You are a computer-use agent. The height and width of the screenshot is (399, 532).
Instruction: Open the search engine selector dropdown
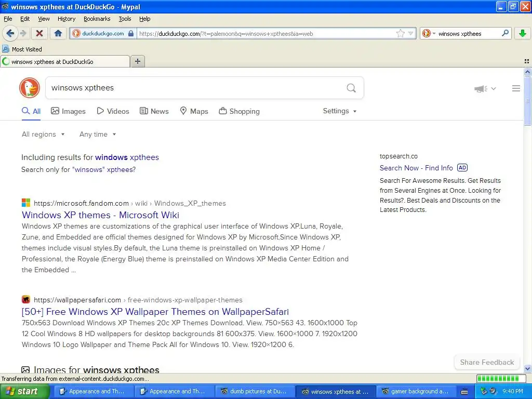[429, 33]
